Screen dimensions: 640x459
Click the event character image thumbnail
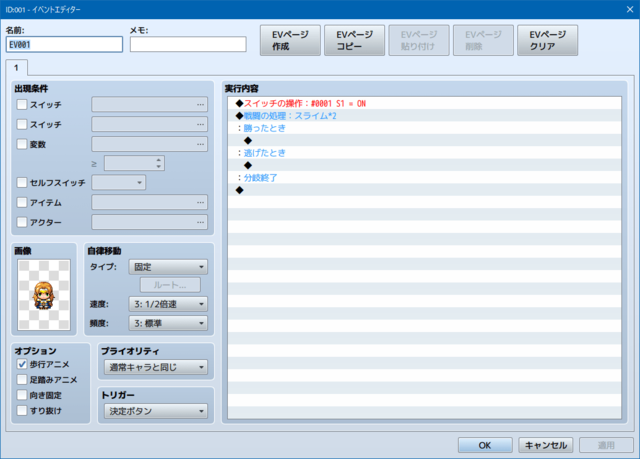coord(44,295)
